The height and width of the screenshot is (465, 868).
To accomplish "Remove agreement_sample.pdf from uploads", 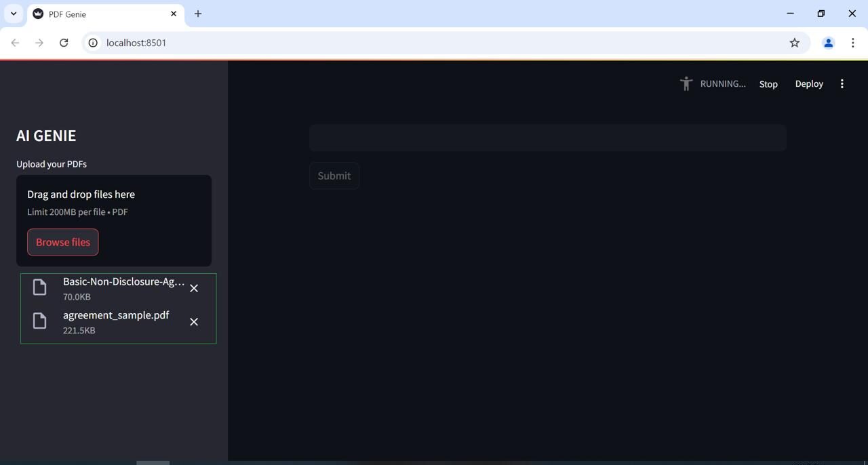I will (194, 322).
